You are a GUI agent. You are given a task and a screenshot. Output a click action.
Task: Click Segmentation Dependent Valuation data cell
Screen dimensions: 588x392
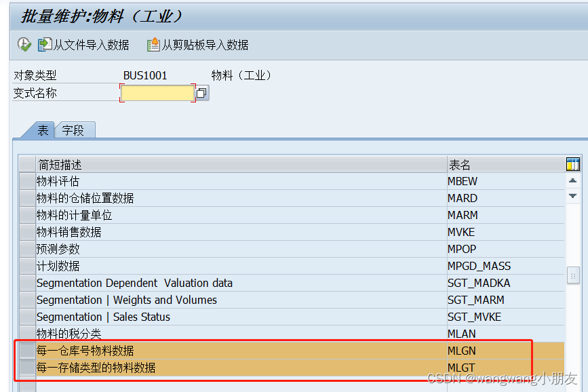pos(241,283)
